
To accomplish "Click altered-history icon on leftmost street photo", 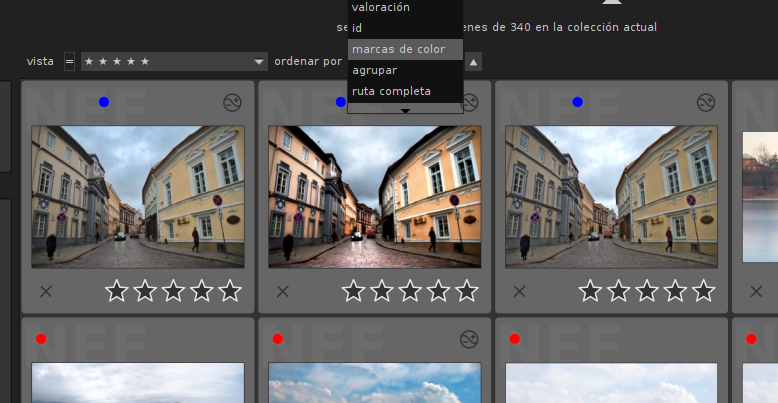I will point(232,102).
